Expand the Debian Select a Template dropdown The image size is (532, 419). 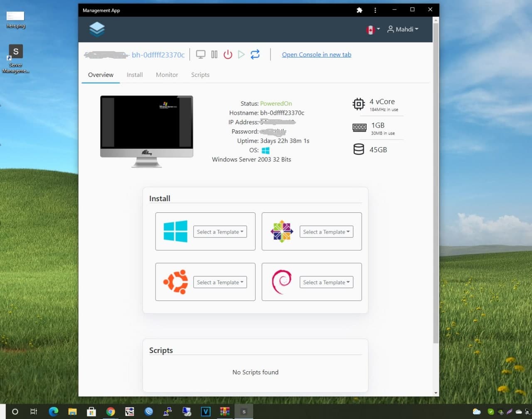point(326,282)
